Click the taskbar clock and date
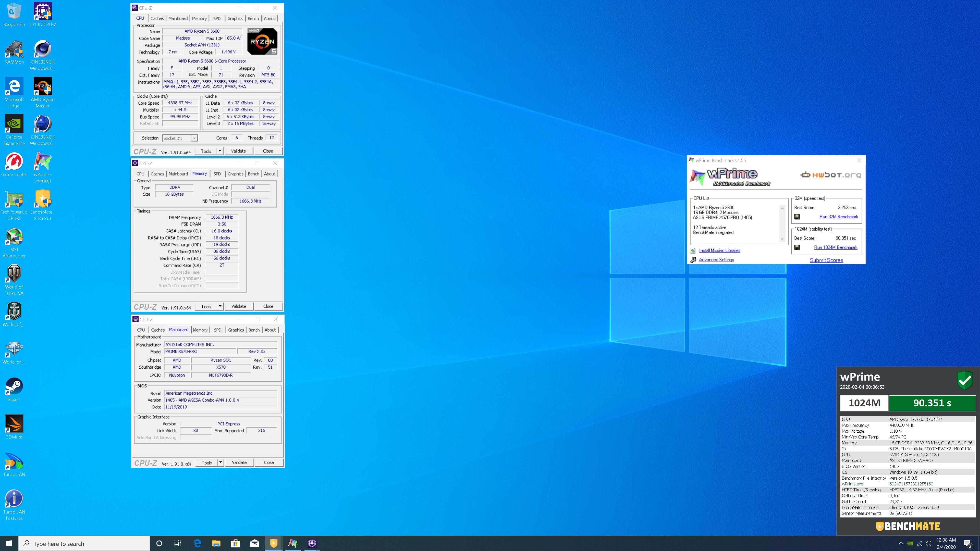Screen dimensions: 980x551 click(x=946, y=543)
